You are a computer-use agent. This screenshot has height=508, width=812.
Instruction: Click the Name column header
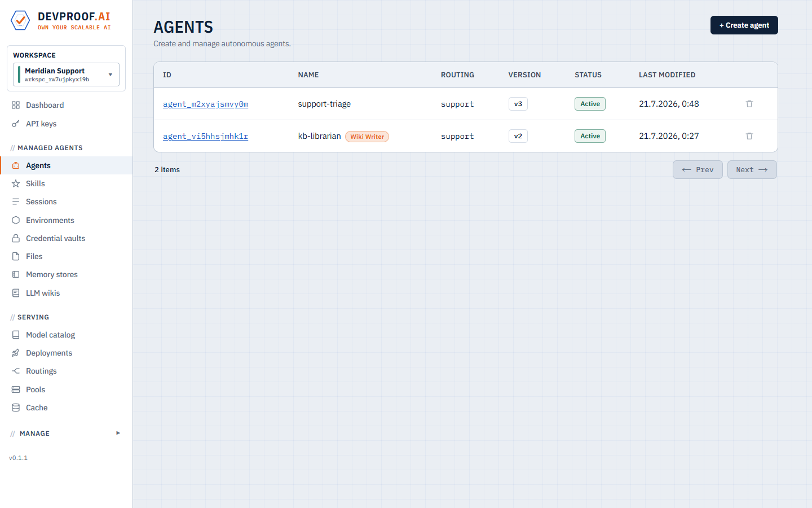click(x=308, y=75)
